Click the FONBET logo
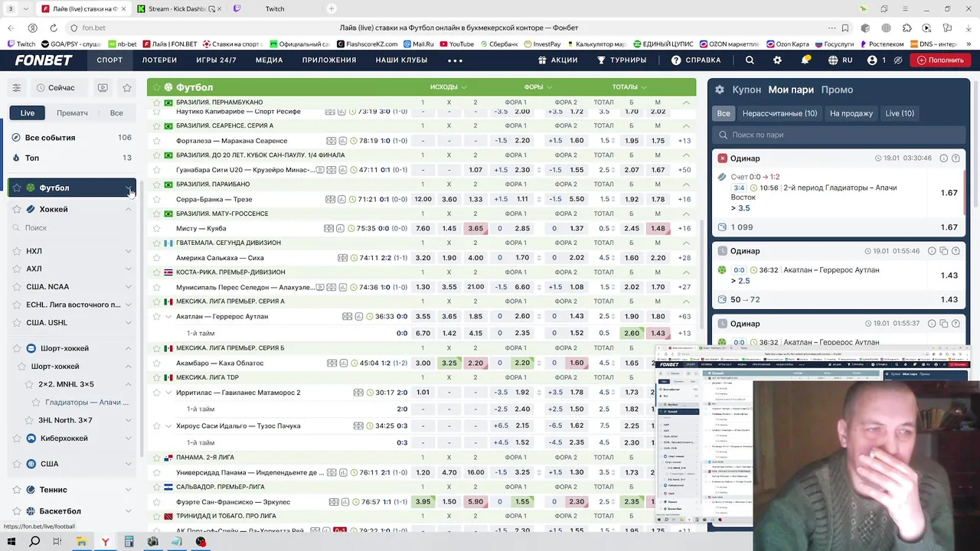This screenshot has height=551, width=980. point(44,60)
